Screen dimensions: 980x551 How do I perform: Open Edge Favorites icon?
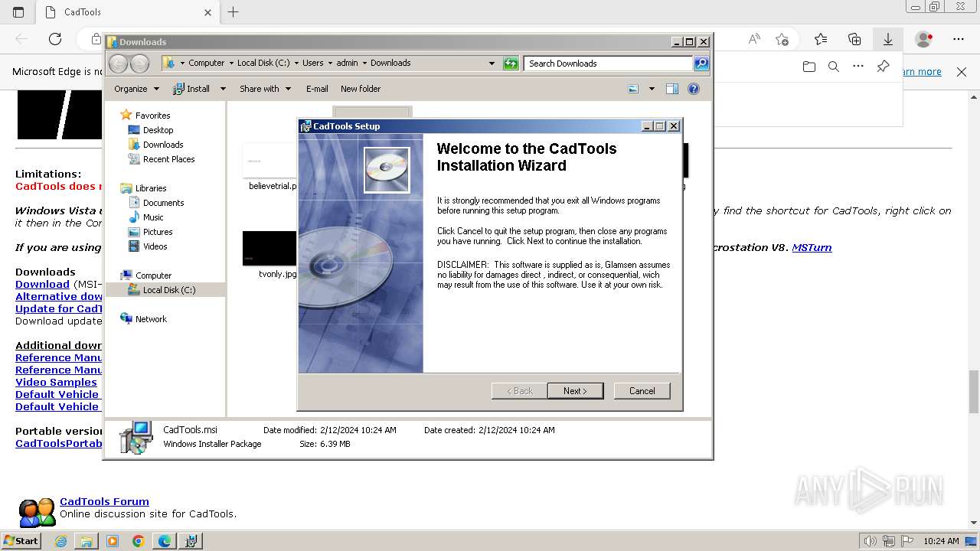pos(821,39)
